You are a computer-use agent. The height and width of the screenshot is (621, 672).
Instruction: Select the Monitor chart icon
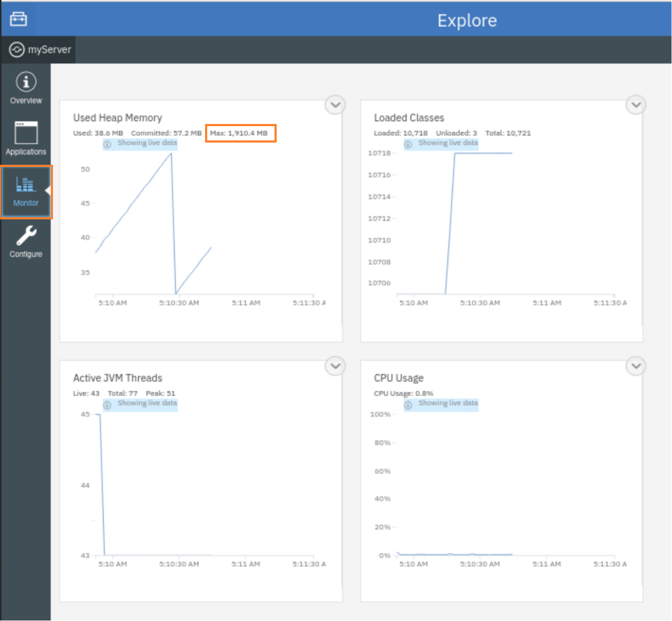(25, 184)
